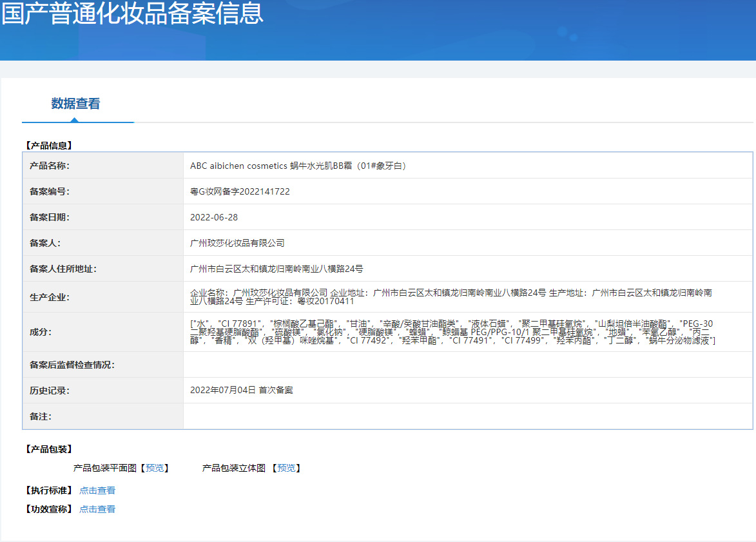Viewport: 756px width, 542px height.
Task: Select the 产品名称 label cell
Action: pyautogui.click(x=102, y=166)
